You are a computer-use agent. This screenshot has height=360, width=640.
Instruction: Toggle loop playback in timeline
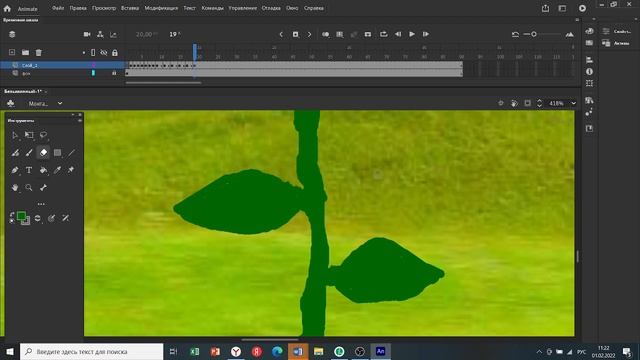pos(383,34)
